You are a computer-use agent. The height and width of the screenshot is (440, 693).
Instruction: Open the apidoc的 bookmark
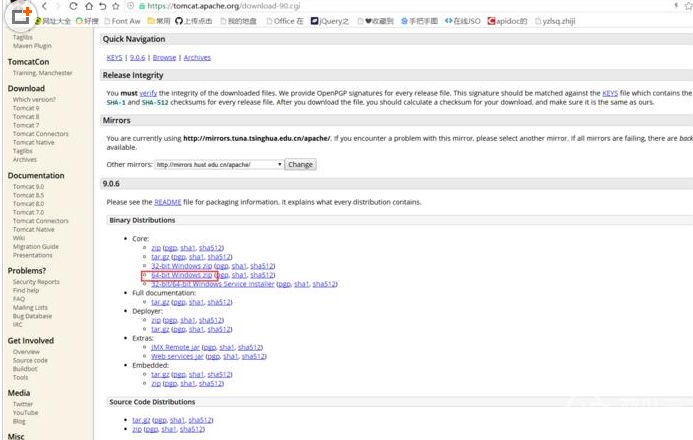point(507,21)
